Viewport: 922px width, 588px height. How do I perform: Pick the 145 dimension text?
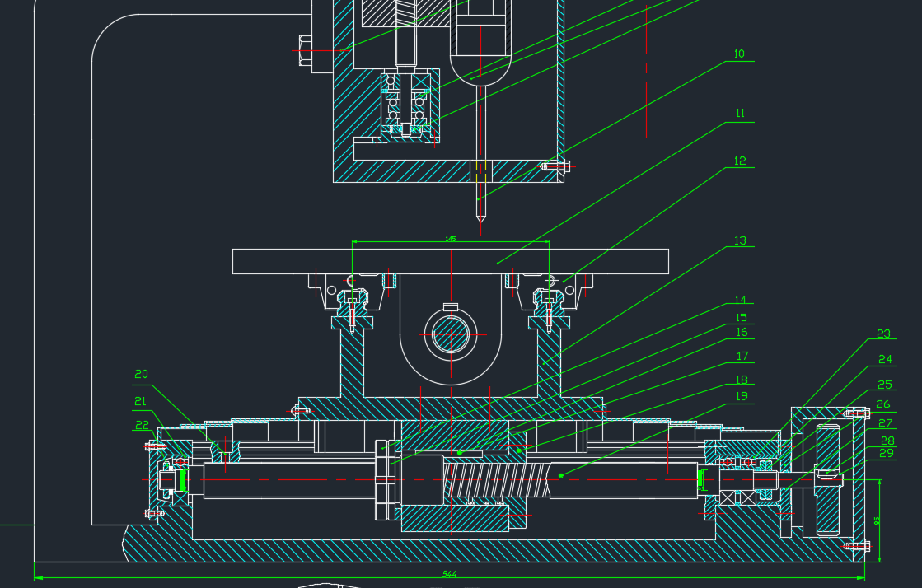point(451,239)
